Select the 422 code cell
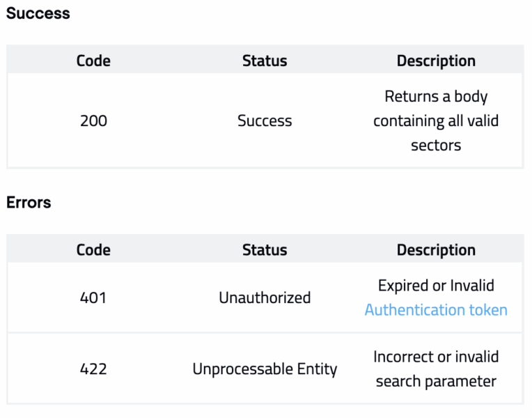 coord(93,369)
